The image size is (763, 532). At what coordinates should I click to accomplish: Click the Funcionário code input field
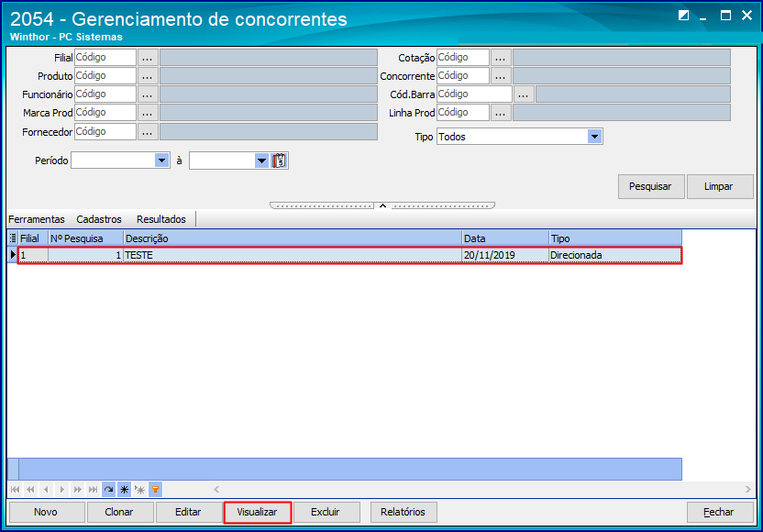[105, 94]
